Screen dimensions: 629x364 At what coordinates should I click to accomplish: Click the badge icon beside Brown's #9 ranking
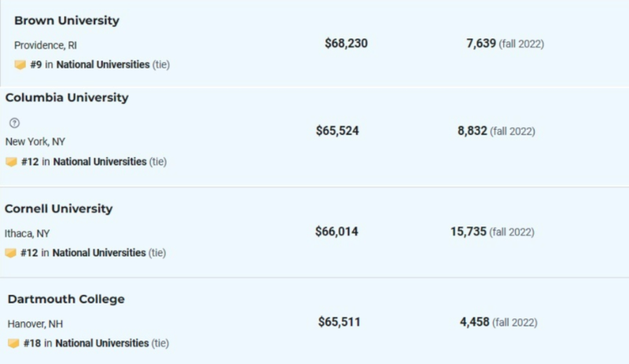click(20, 64)
